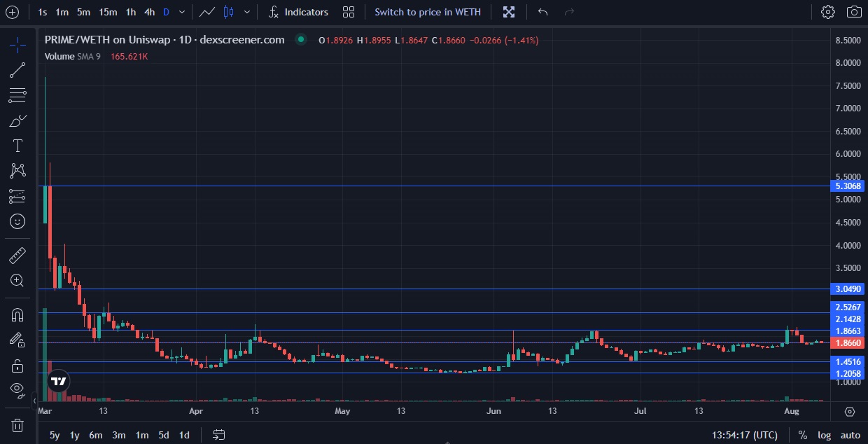The image size is (868, 444).
Task: Remove drawings using the trash icon
Action: (17, 425)
